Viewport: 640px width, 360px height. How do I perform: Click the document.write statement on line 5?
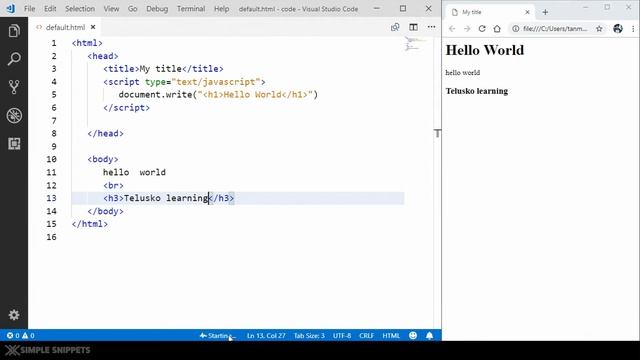pos(218,95)
